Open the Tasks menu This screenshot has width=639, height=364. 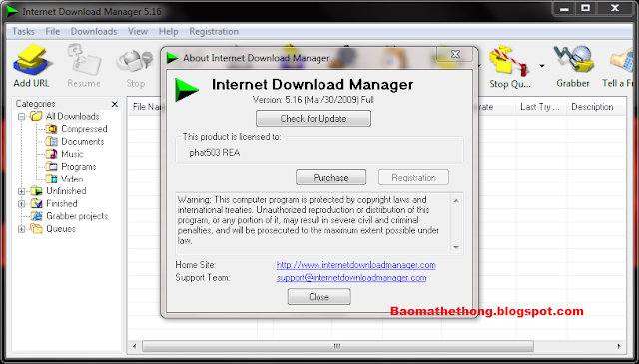pyautogui.click(x=23, y=31)
